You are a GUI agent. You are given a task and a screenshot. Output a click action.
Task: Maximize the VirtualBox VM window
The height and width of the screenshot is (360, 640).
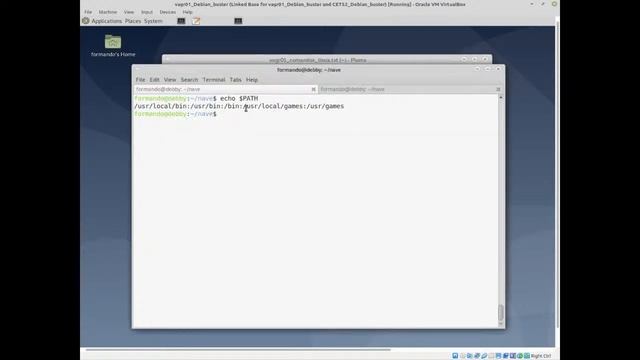(x=543, y=4)
